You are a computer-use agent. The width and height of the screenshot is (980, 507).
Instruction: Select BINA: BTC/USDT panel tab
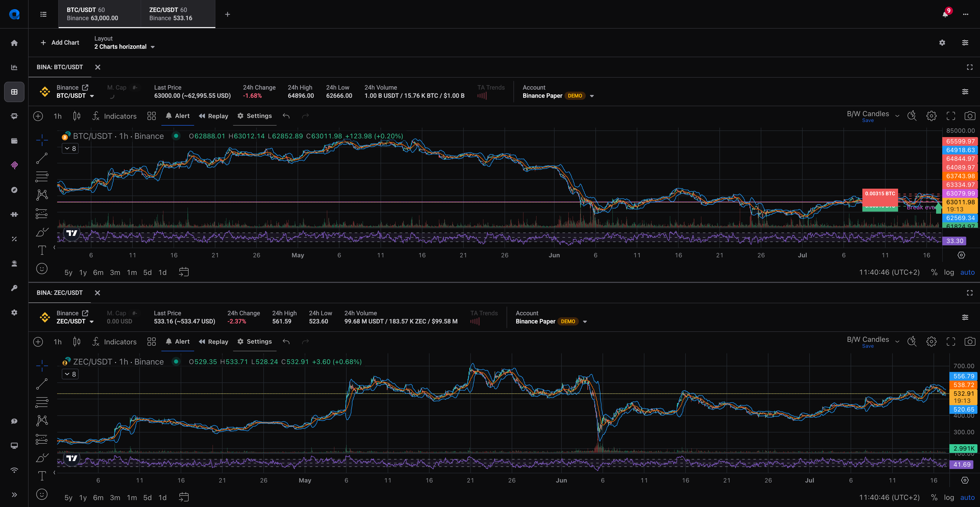tap(60, 67)
